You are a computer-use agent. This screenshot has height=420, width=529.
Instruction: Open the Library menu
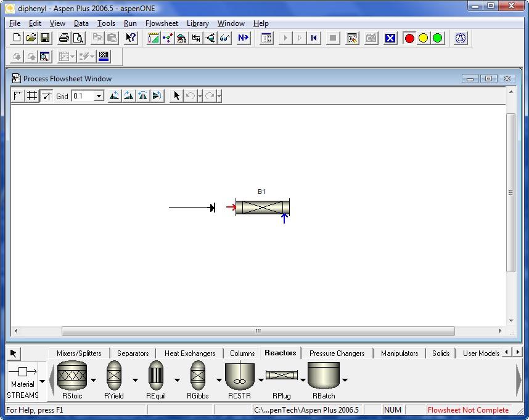pos(198,23)
